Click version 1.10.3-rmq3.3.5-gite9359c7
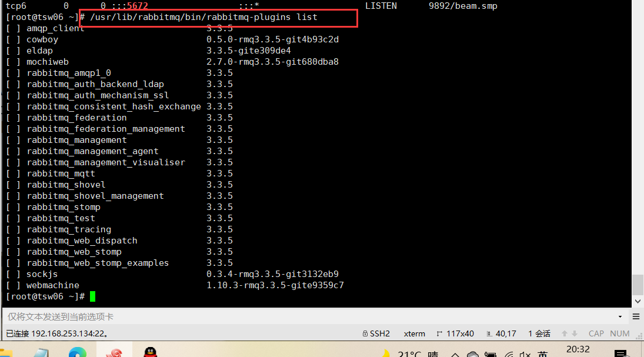Image resolution: width=644 pixels, height=357 pixels. (275, 285)
